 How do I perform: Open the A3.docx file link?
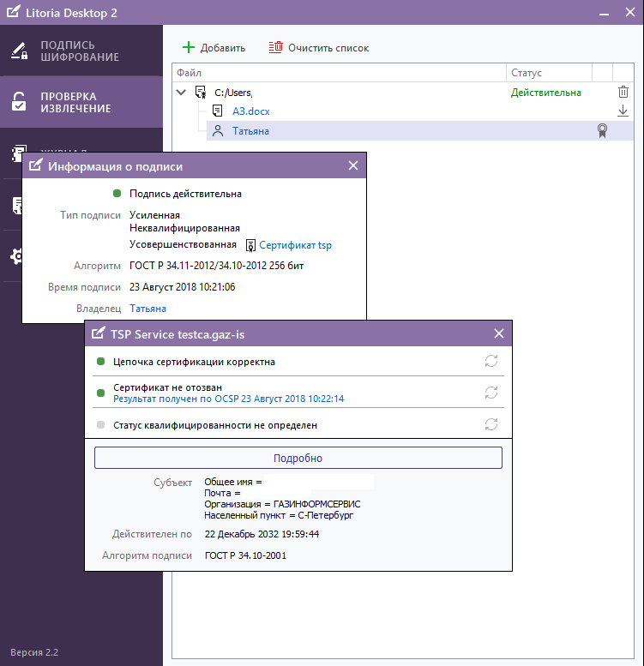click(250, 111)
